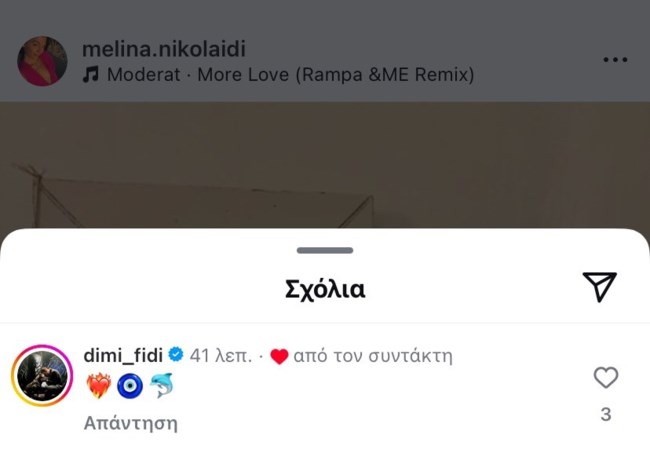
Task: Click the red heart liked-by-author icon
Action: pyautogui.click(x=279, y=356)
